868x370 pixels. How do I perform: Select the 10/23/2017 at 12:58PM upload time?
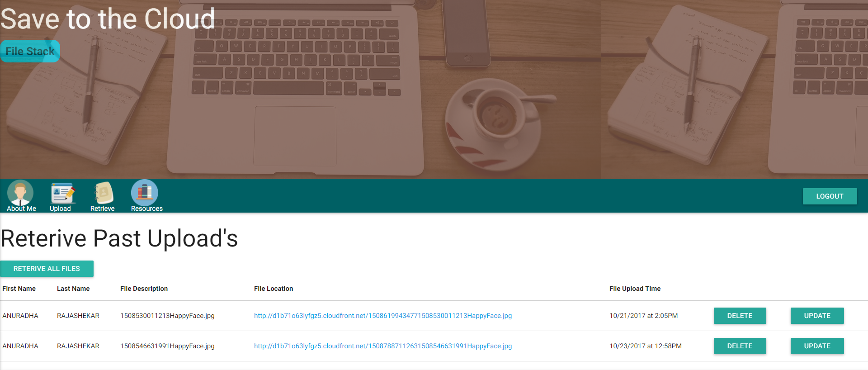click(645, 346)
